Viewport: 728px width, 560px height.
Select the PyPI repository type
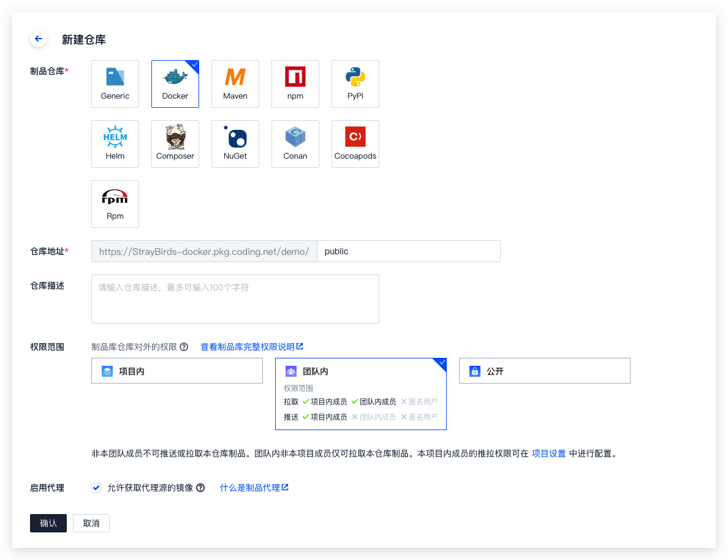click(x=355, y=84)
